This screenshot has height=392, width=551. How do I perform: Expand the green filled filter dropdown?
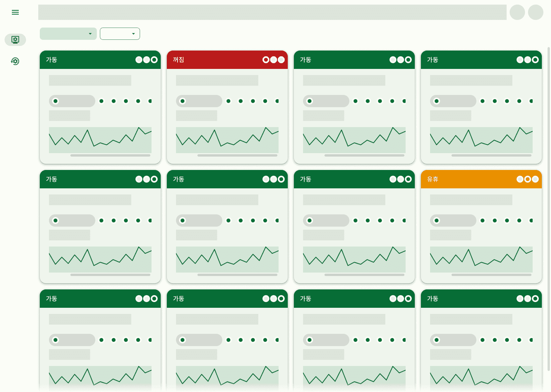[x=68, y=34]
